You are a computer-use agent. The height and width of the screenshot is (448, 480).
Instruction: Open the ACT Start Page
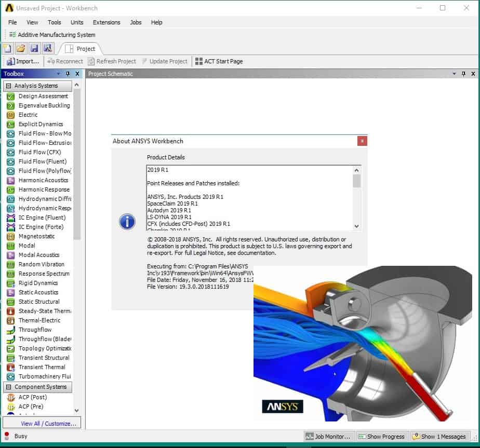point(219,61)
